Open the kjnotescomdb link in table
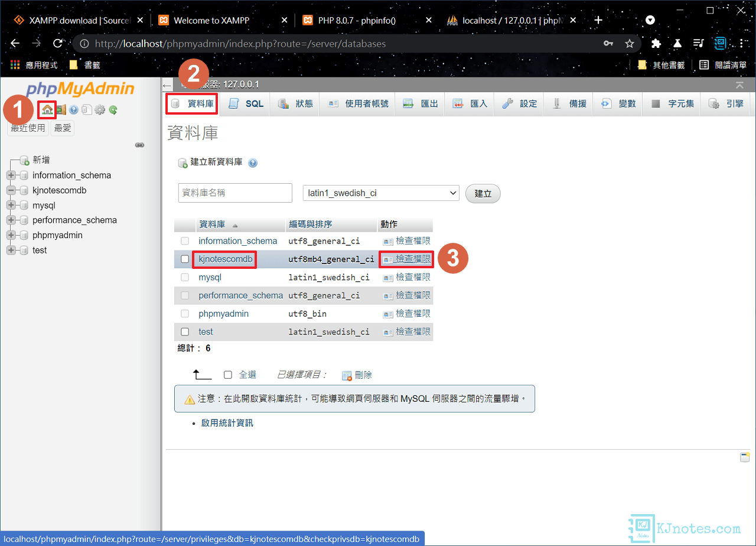The image size is (756, 546). tap(226, 259)
